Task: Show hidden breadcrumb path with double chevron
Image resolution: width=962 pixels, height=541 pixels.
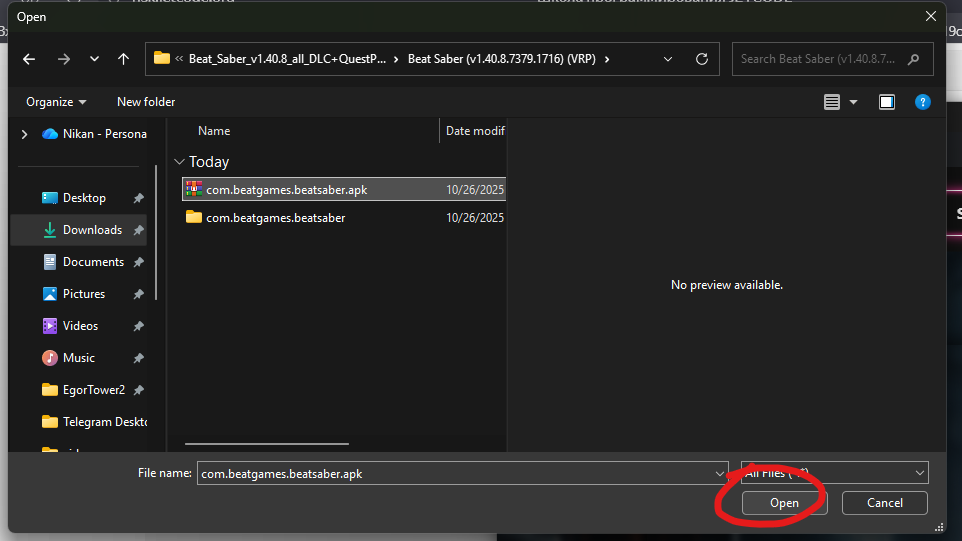Action: [x=179, y=59]
